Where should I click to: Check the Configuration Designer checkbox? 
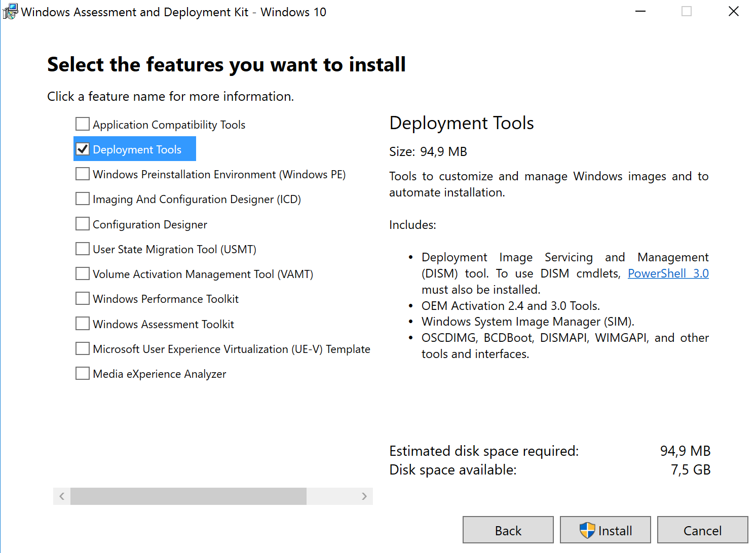83,224
